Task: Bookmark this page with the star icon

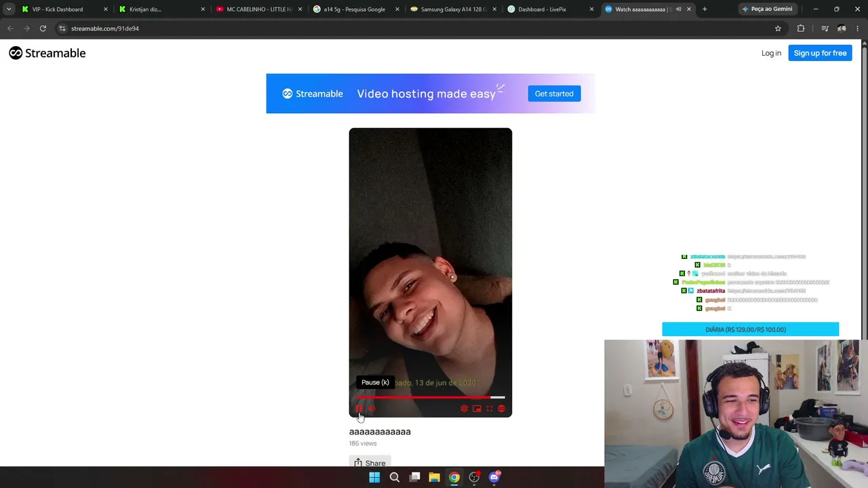Action: (778, 28)
